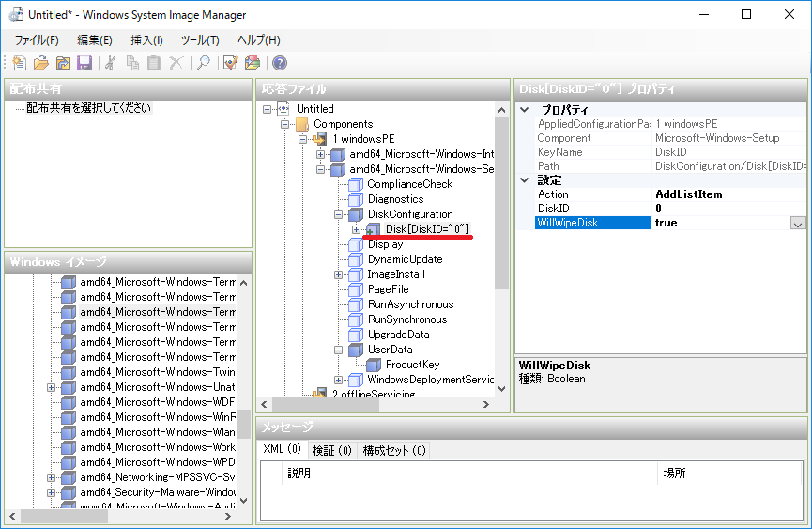This screenshot has height=529, width=812.
Task: Select the Display tree item
Action: (x=385, y=244)
